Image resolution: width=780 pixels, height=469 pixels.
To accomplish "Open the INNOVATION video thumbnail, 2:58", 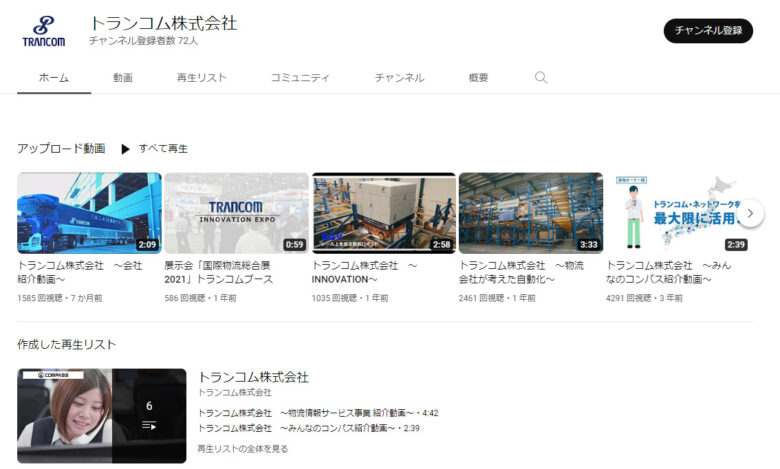I will [384, 213].
